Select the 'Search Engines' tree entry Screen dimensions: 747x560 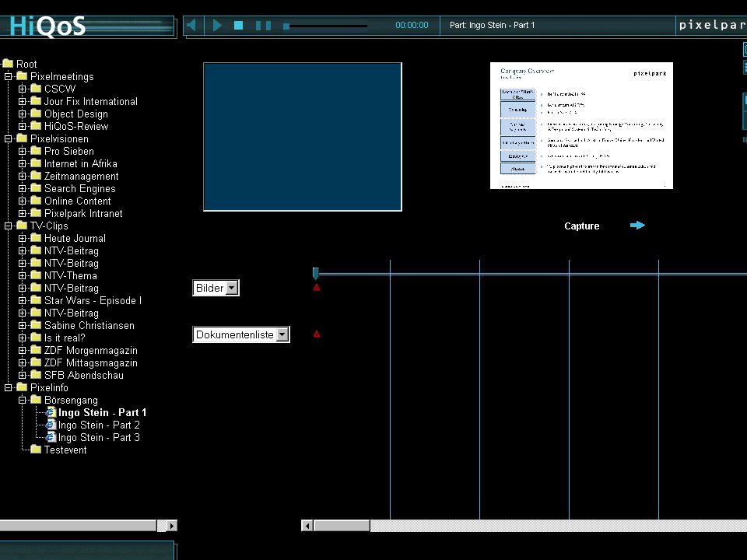(x=80, y=188)
